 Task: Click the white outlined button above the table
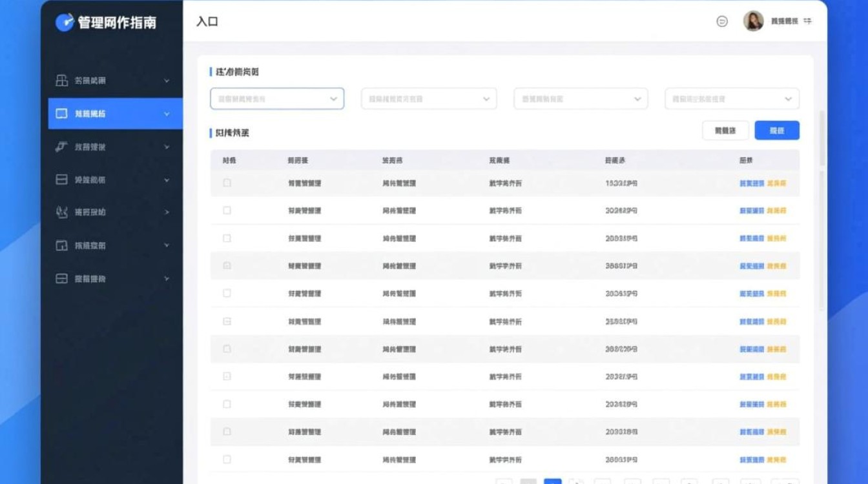coord(725,130)
